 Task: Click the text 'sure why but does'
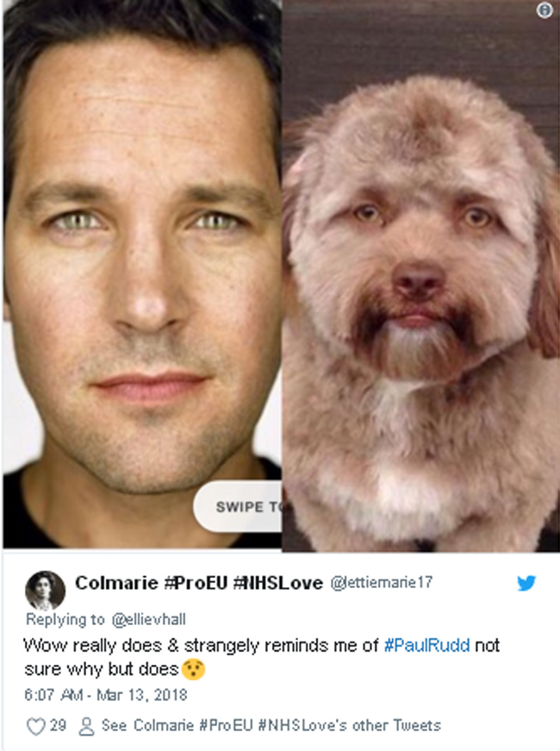coord(102,669)
